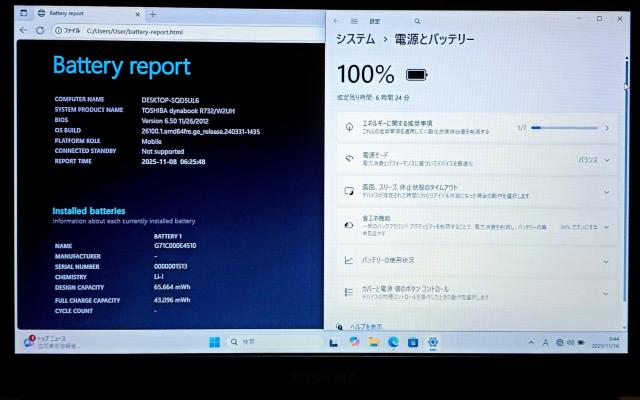Image resolution: width=640 pixels, height=400 pixels.
Task: Click the taskbar search box
Action: pos(274,342)
